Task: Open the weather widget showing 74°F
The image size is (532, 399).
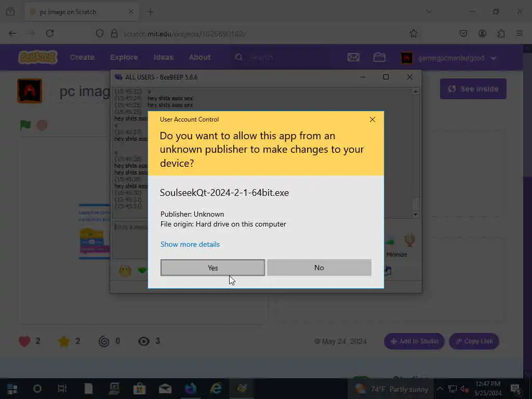Action: tap(391, 389)
